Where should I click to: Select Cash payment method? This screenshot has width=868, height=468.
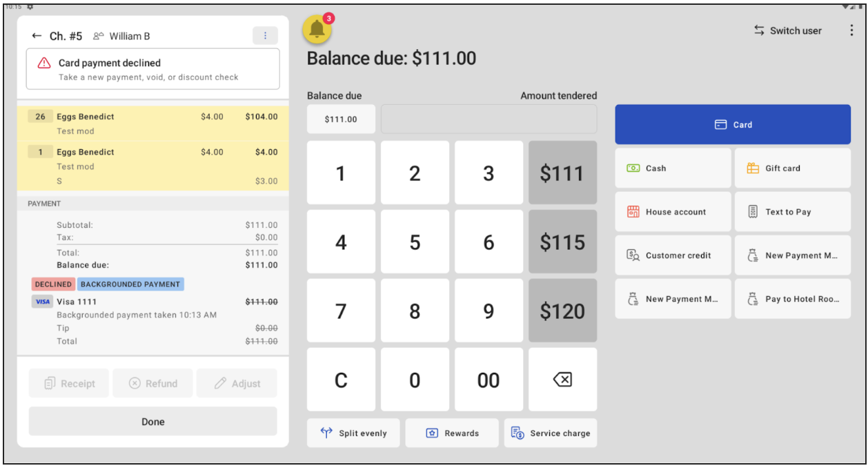pos(673,168)
